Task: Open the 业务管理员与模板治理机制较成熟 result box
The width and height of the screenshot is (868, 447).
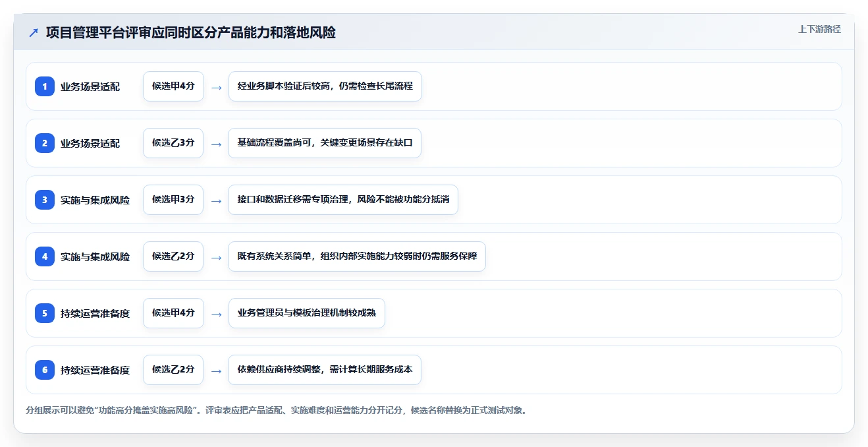Action: click(307, 313)
